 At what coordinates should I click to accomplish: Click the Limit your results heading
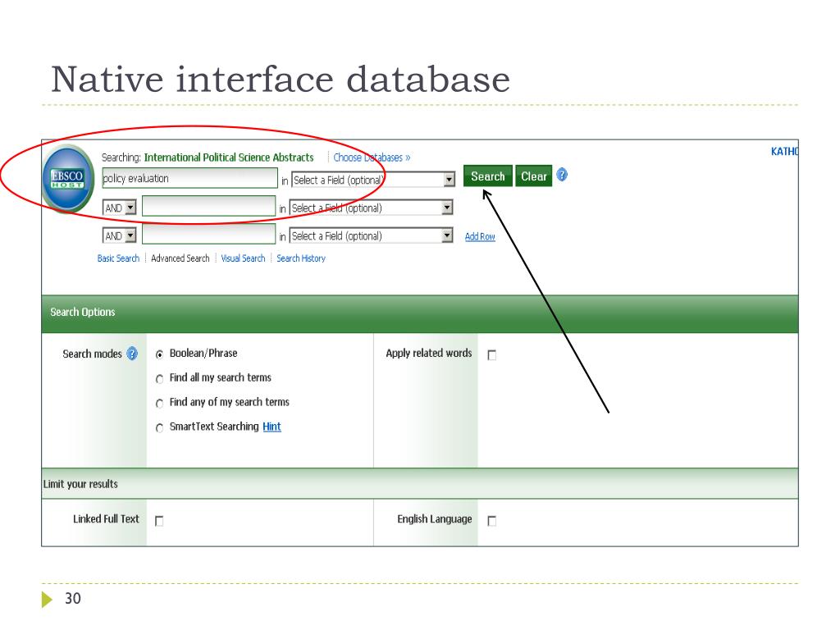[x=80, y=484]
